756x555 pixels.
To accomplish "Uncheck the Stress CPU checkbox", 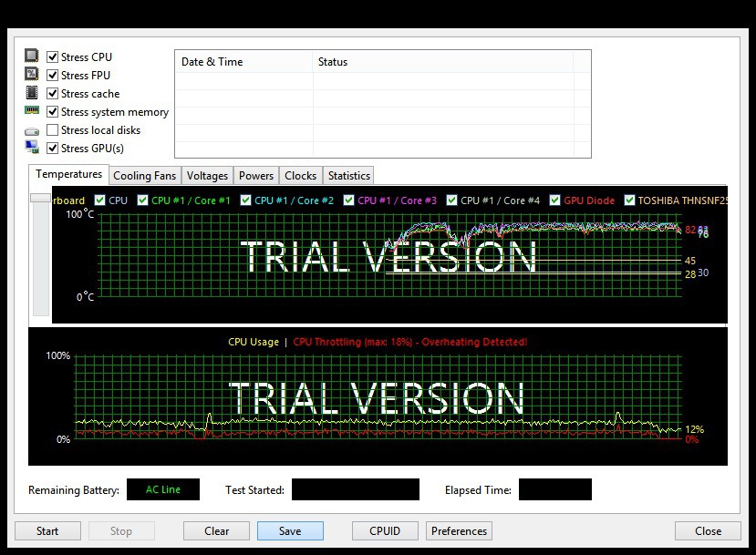I will click(53, 57).
